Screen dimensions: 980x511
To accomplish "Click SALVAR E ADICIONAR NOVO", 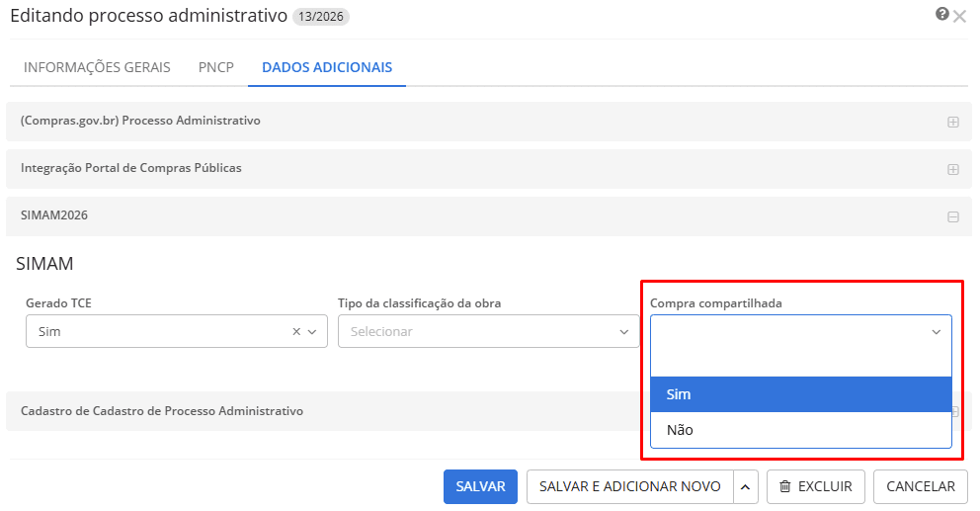I will click(629, 486).
